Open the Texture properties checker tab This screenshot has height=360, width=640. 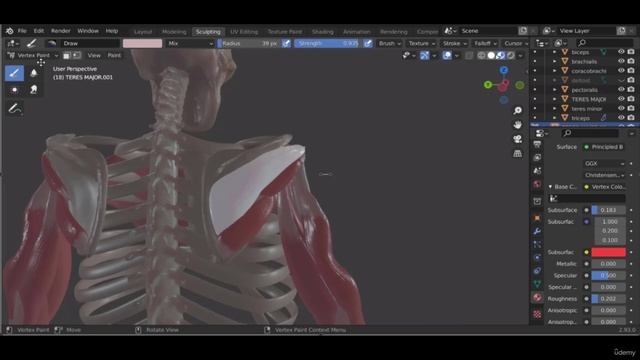[x=537, y=314]
